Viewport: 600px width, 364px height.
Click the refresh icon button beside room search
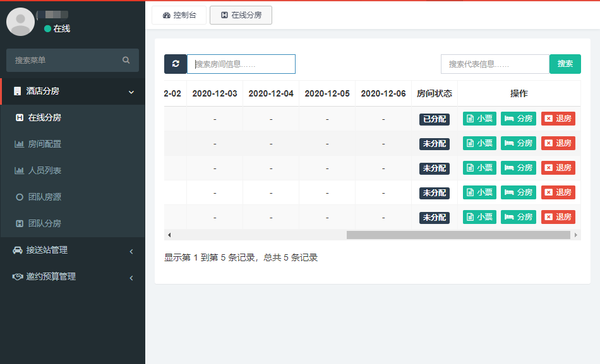pyautogui.click(x=176, y=64)
